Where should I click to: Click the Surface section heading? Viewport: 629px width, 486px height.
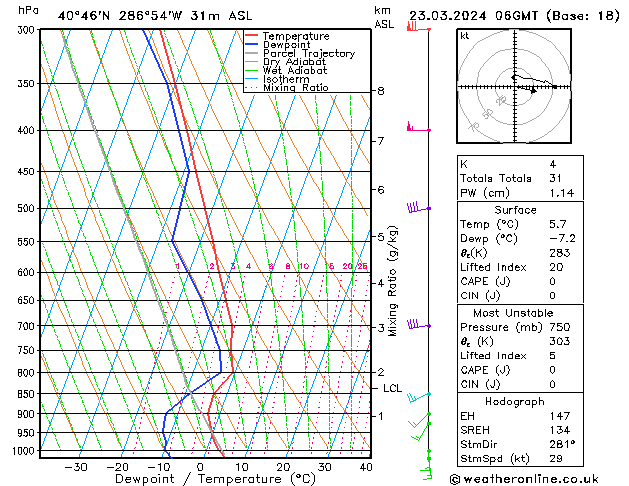click(515, 210)
